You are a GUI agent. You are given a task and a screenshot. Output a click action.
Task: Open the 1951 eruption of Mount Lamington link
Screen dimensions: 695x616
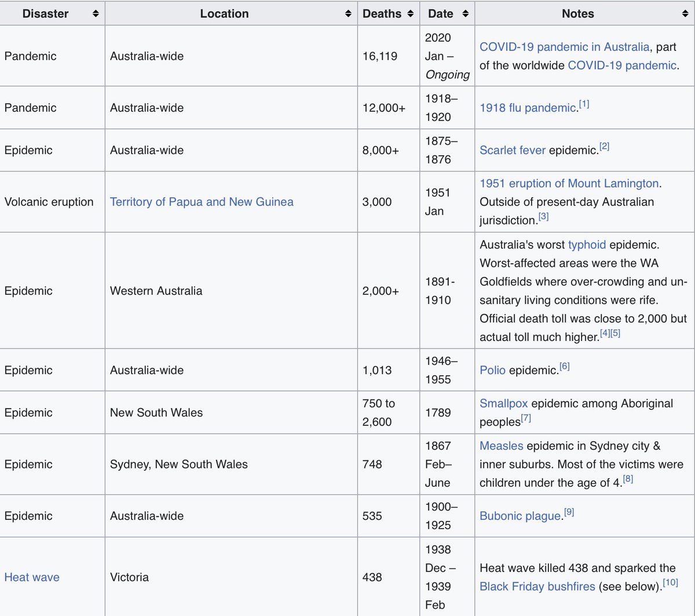569,184
